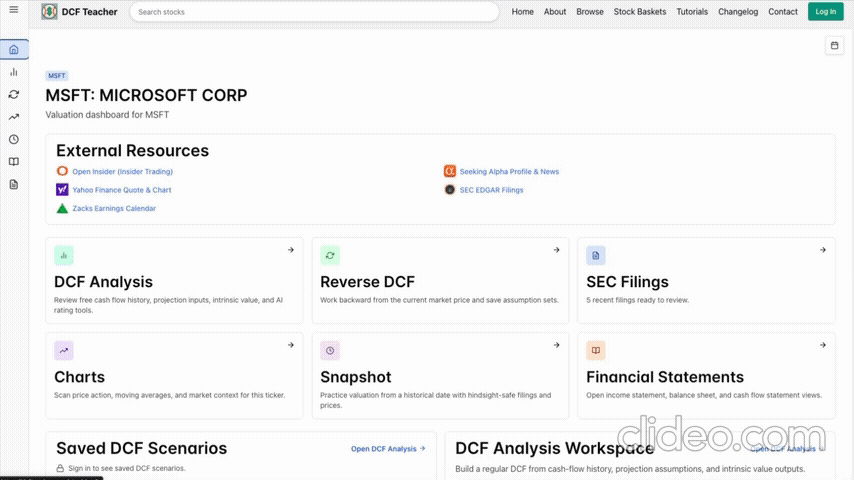Focus the Search stocks field
The width and height of the screenshot is (854, 480).
click(x=314, y=11)
